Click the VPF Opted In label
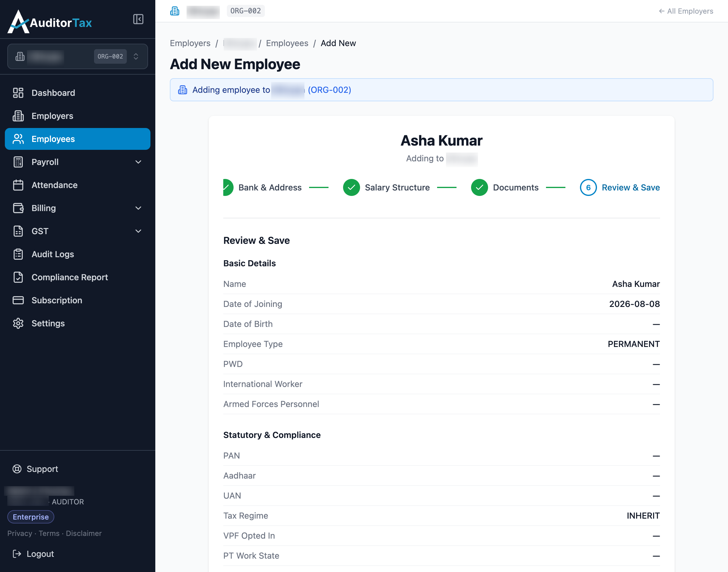This screenshot has width=728, height=572. click(249, 536)
